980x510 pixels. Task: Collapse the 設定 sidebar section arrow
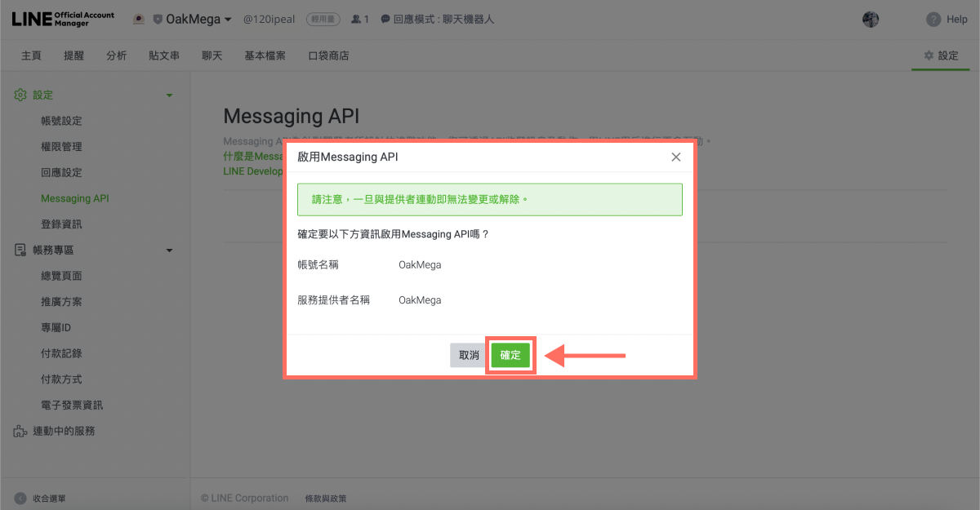(x=169, y=95)
